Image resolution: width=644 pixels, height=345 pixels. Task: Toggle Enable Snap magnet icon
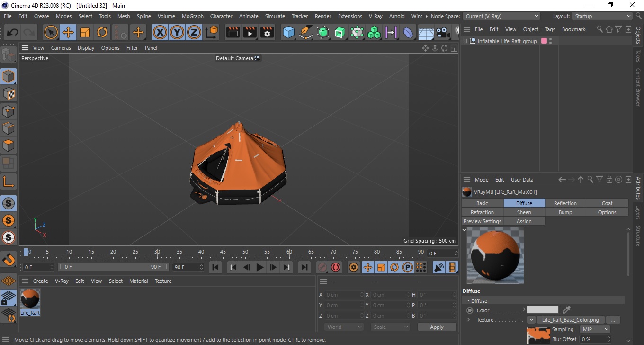(x=9, y=259)
